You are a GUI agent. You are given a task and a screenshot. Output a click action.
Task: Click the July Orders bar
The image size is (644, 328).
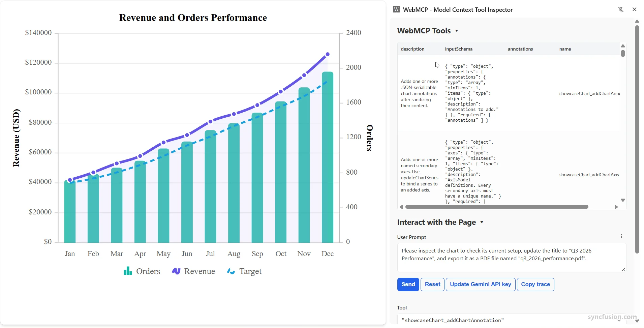[x=210, y=186]
